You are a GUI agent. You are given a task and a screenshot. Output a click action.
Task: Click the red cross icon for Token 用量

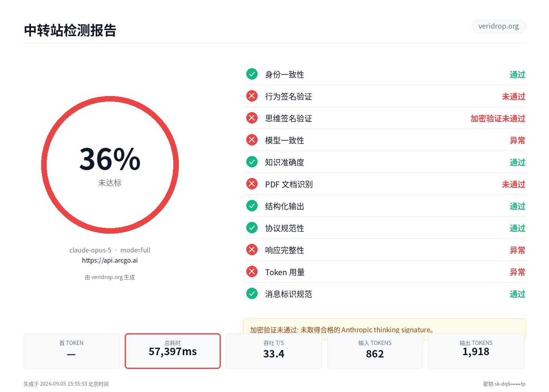pos(252,272)
